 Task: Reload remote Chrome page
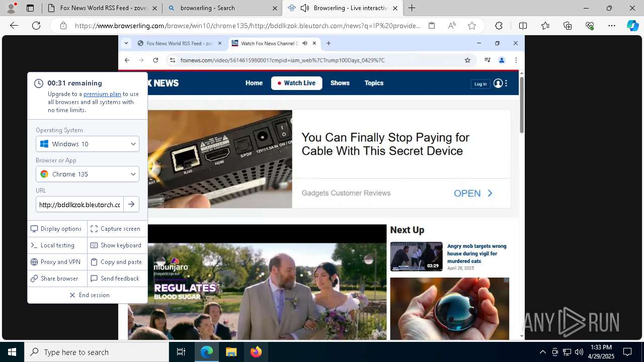click(155, 60)
